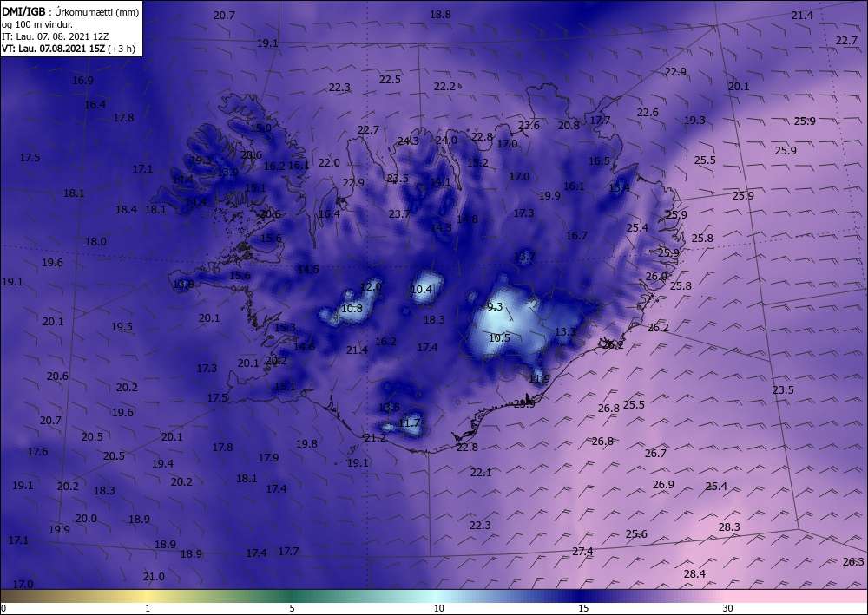Click the map value 12.0

[x=371, y=287]
